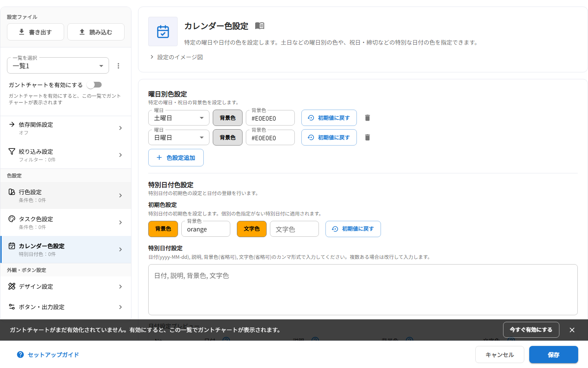Click 今すぐ有効にする in the notification bar
The width and height of the screenshot is (588, 368).
[531, 330]
